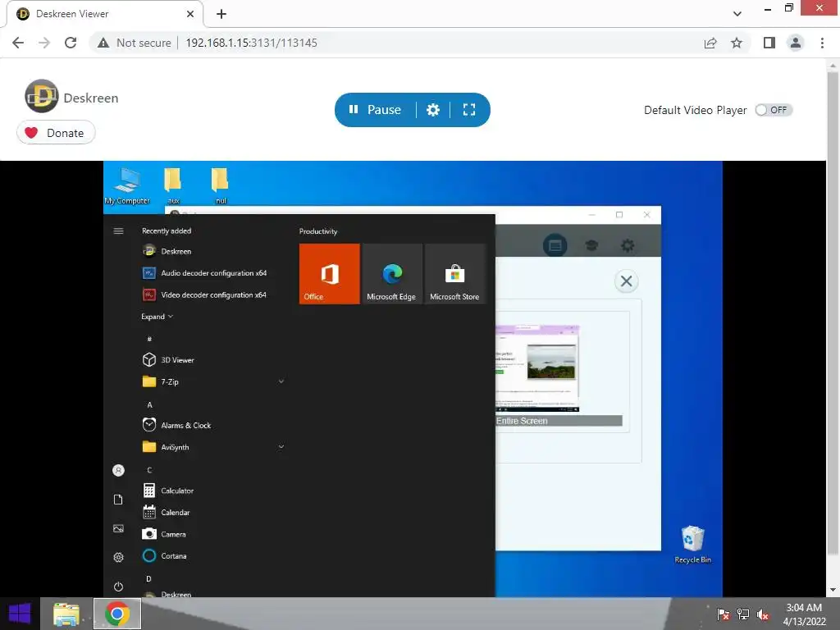Click the muted volume tray icon

(764, 614)
